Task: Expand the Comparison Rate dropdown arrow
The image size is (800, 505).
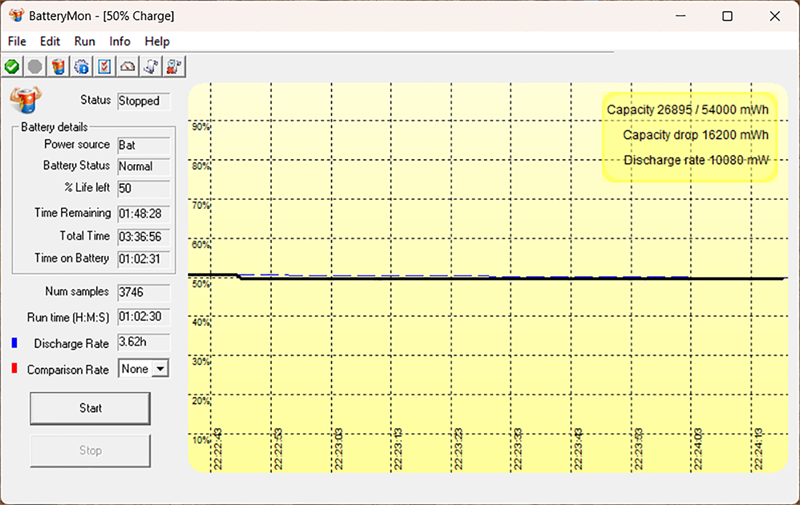Action: click(160, 368)
